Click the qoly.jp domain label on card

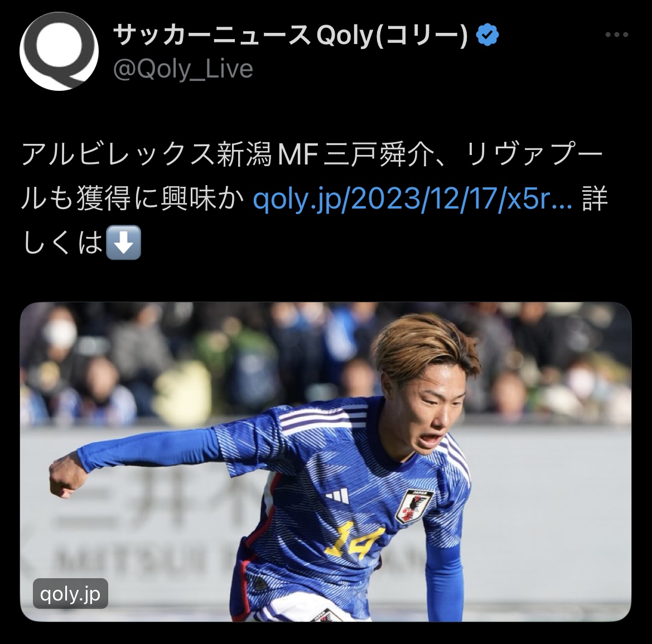(70, 594)
